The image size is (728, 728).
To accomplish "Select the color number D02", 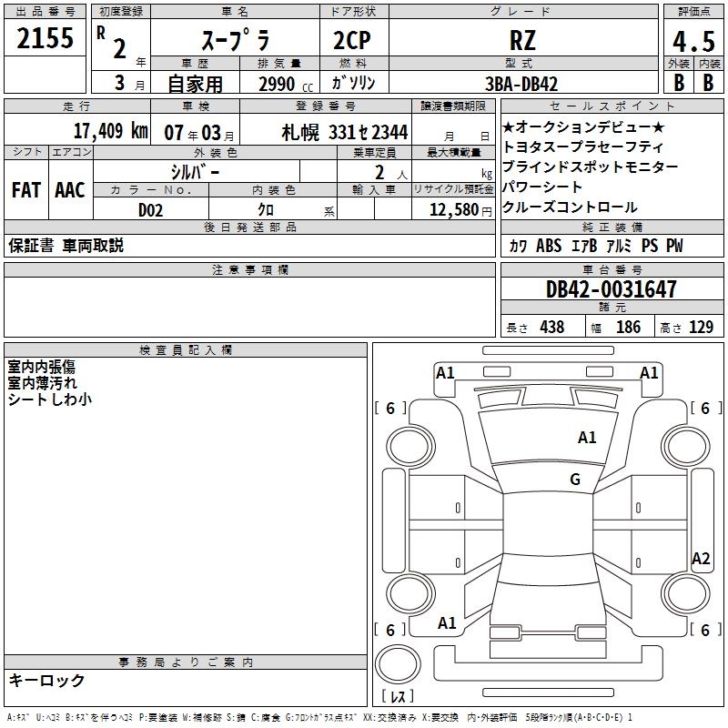I will [151, 210].
